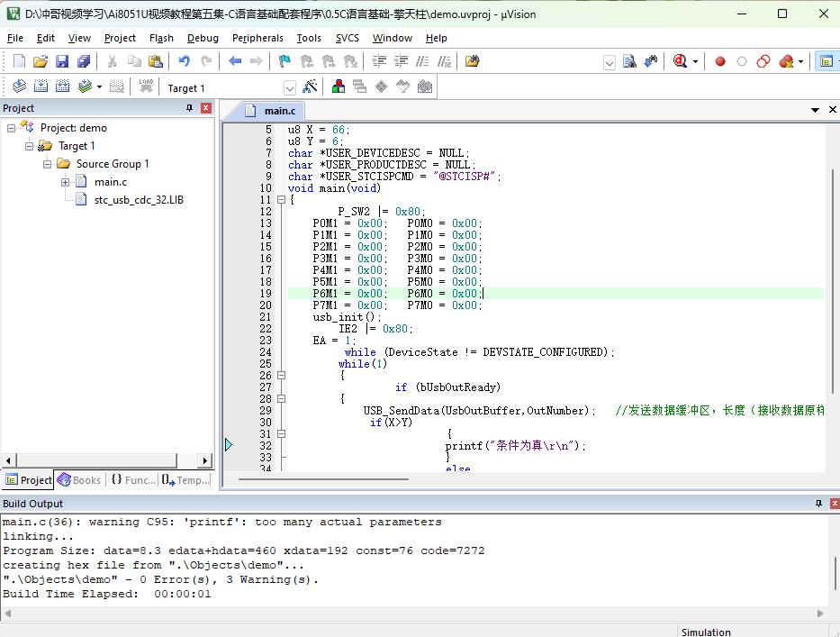This screenshot has height=637, width=840.
Task: Rebuild all target files
Action: (x=63, y=86)
